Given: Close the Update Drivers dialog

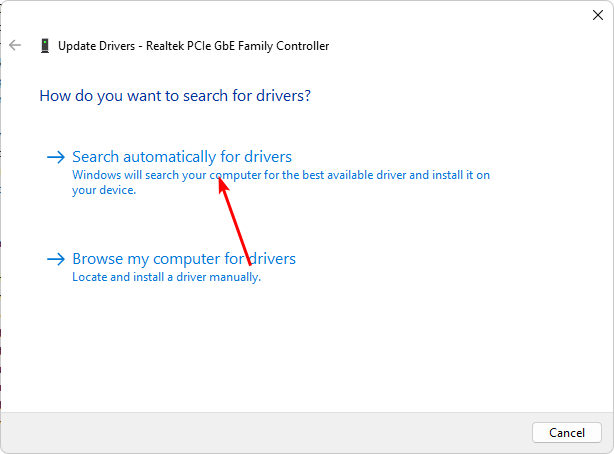Looking at the screenshot, I should 598,15.
